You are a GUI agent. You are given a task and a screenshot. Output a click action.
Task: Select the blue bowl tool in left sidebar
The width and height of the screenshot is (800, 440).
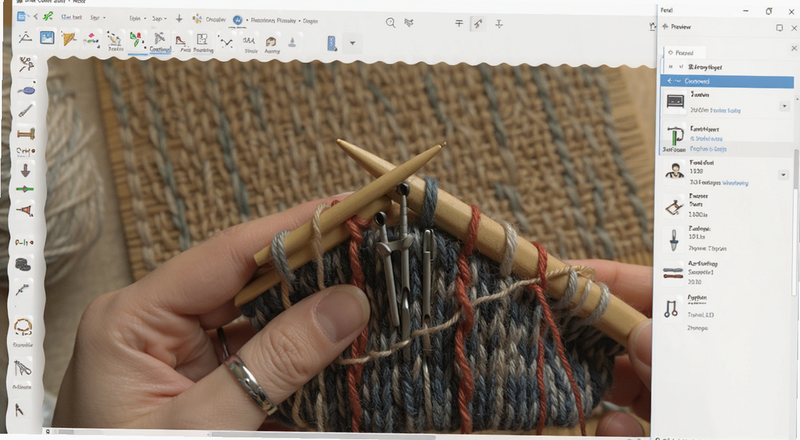pos(26,90)
